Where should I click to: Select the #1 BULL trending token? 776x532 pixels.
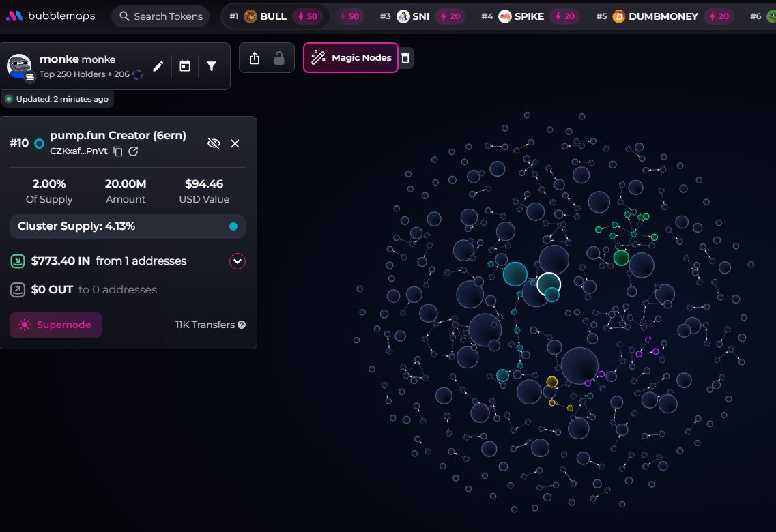(x=266, y=16)
